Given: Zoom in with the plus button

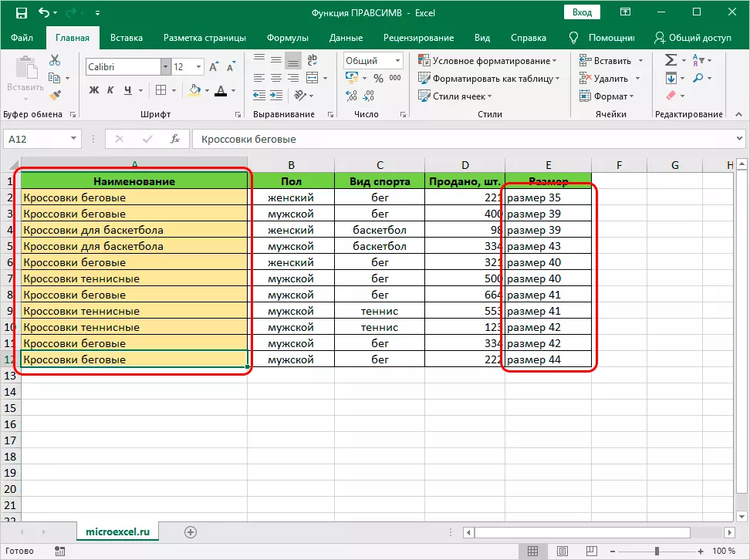Looking at the screenshot, I should 701,552.
